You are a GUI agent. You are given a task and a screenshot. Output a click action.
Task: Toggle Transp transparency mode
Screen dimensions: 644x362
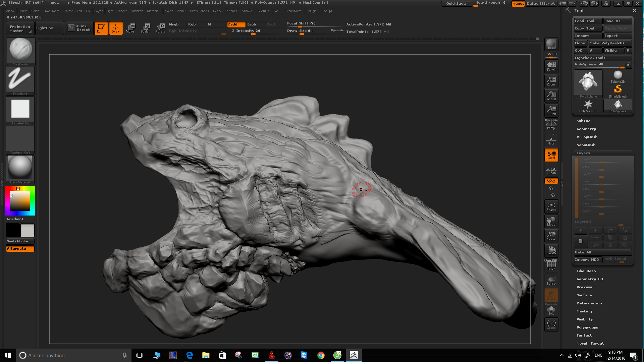[551, 280]
